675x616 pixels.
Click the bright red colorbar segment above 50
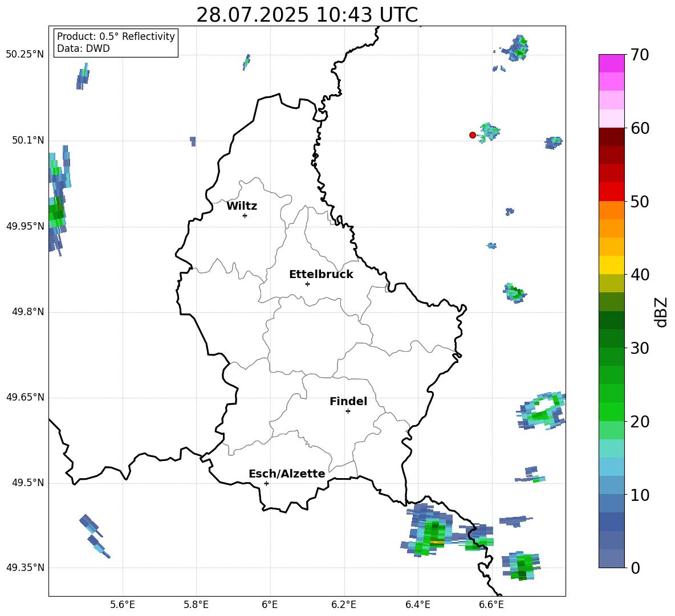point(612,192)
